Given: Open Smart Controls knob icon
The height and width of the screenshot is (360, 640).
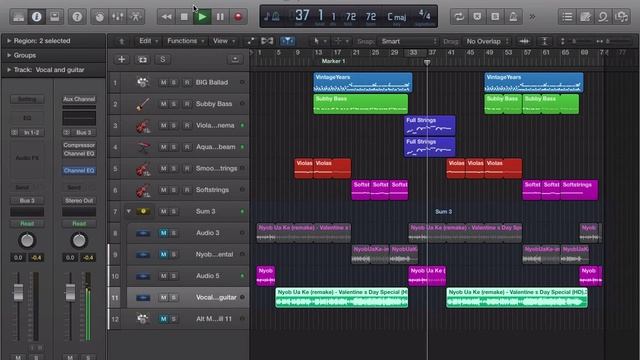Looking at the screenshot, I should pos(99,17).
